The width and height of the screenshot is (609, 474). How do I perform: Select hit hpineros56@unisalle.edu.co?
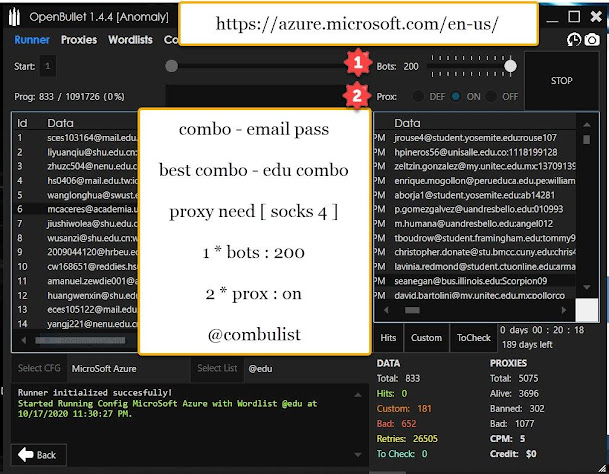click(475, 152)
